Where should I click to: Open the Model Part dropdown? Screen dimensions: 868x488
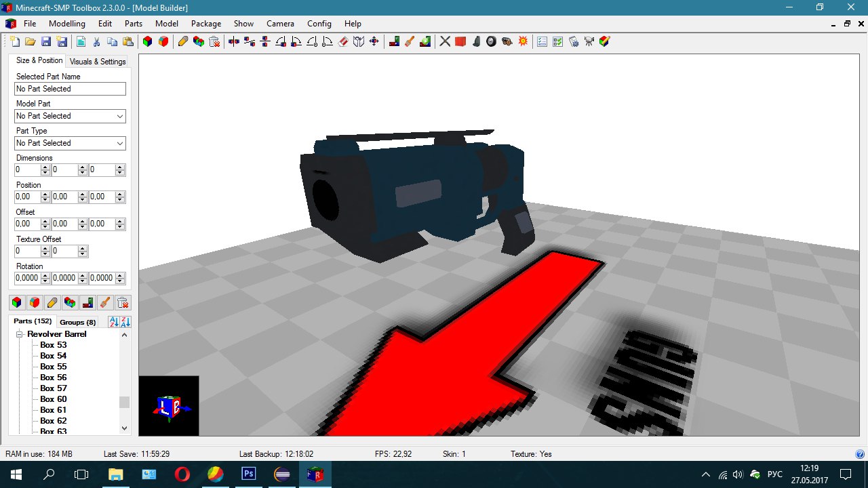click(x=120, y=116)
